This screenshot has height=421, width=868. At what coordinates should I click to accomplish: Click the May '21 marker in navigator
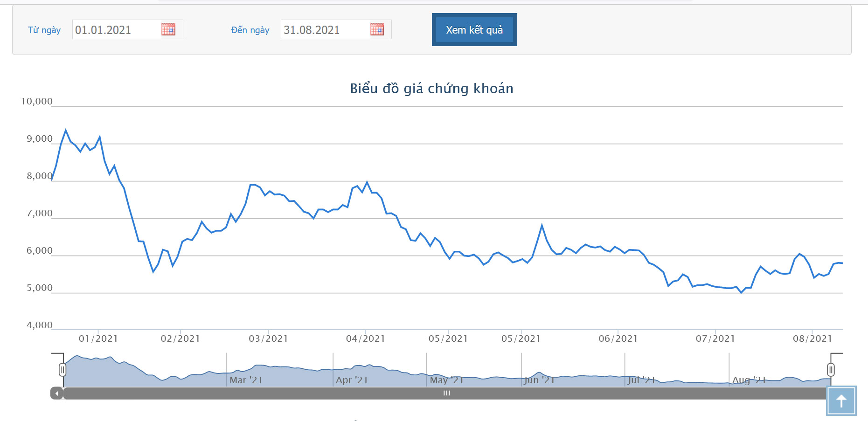click(446, 380)
